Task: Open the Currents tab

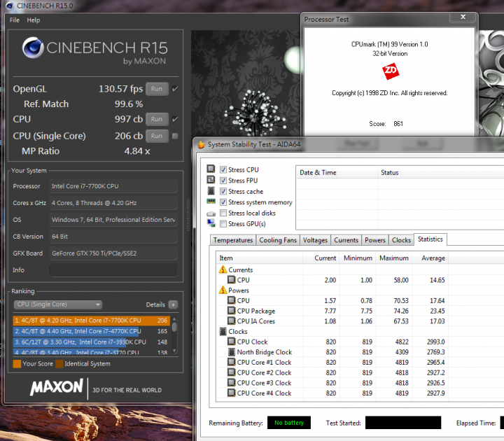Action: [x=346, y=240]
